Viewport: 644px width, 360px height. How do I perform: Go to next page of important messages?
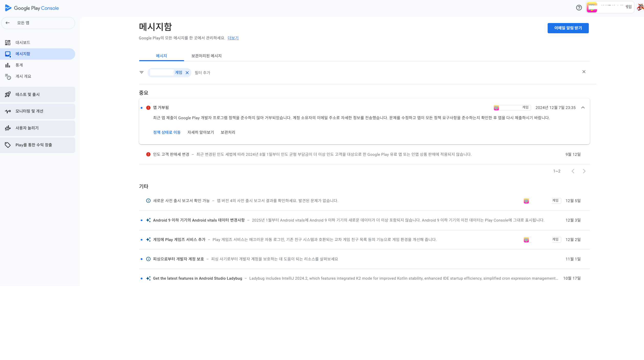point(584,171)
